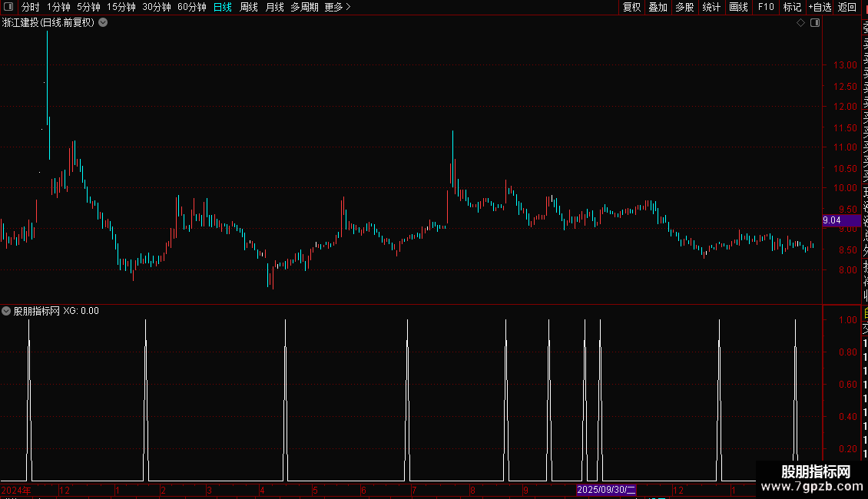
Task: Click the XG: 0.00 indicator value
Action: click(81, 311)
